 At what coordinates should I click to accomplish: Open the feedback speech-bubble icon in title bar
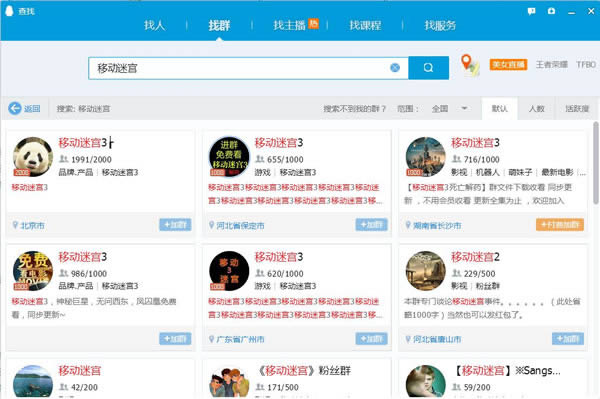(532, 11)
